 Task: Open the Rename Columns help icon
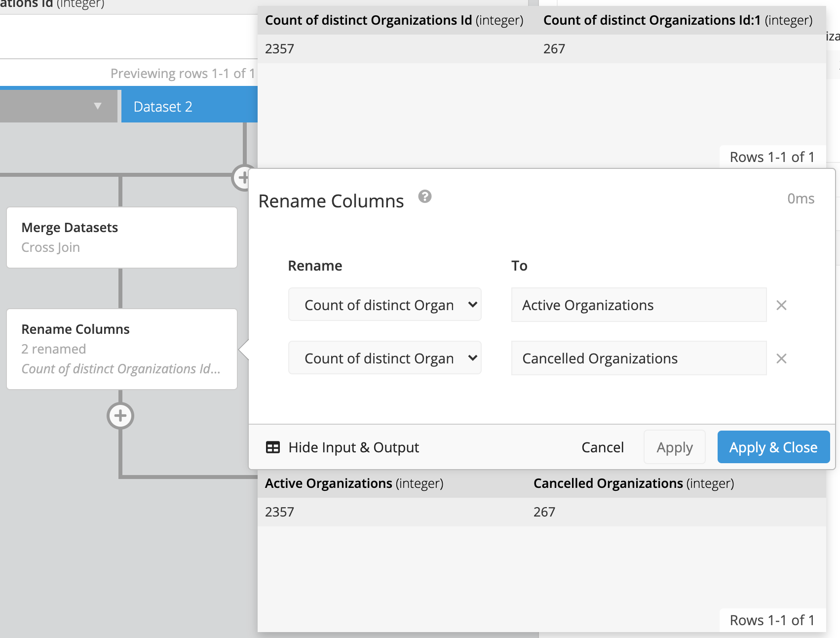coord(425,197)
